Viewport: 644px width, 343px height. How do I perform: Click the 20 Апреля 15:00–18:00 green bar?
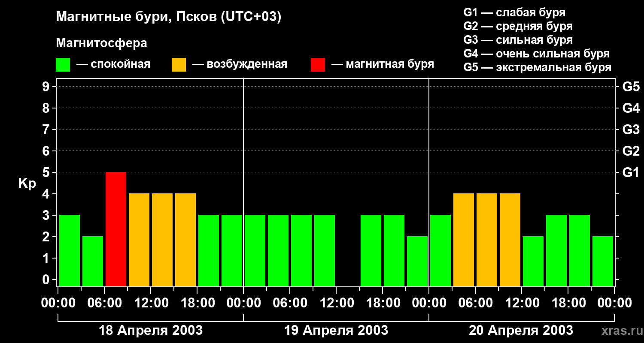pyautogui.click(x=556, y=250)
